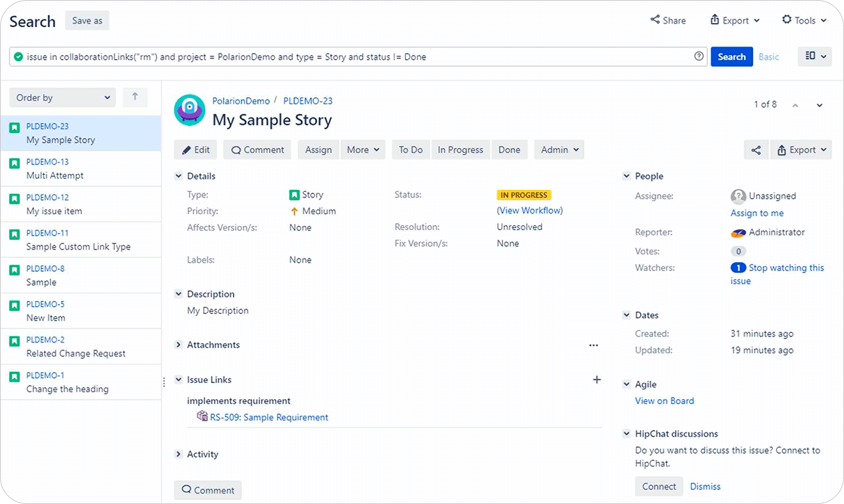Click the story icon for PLDEMO-13
Viewport: 844px width, 504px height.
15,163
